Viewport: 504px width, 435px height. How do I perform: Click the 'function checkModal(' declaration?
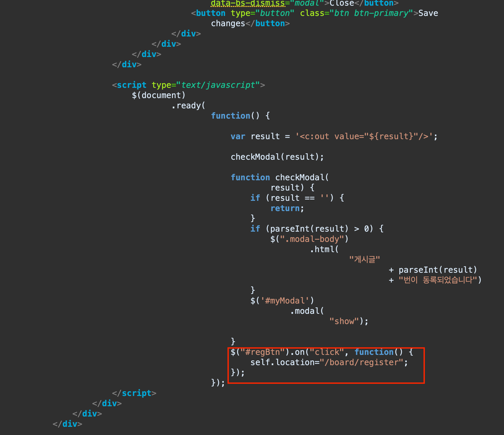[279, 177]
